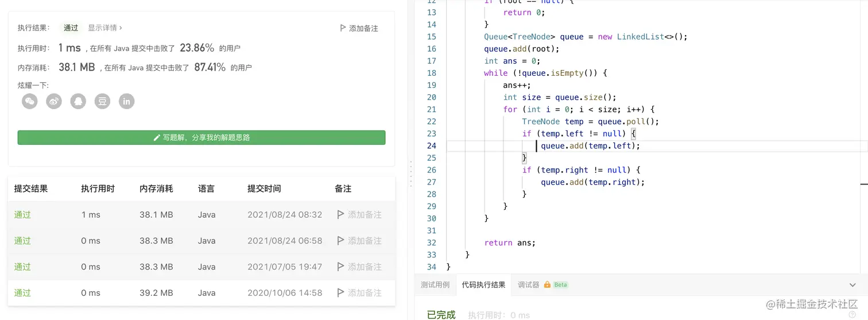Click the flag icon beside top 添加备注

(x=343, y=28)
